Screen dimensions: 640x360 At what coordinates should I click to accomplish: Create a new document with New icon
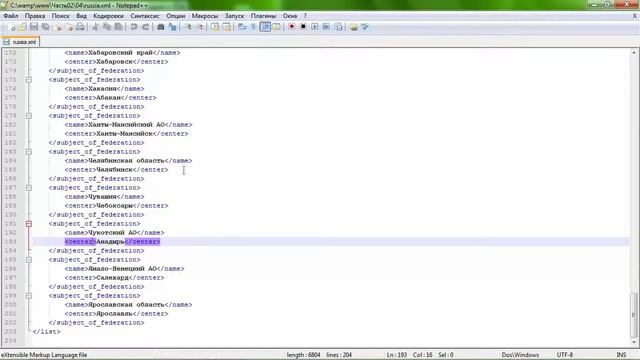(11, 27)
